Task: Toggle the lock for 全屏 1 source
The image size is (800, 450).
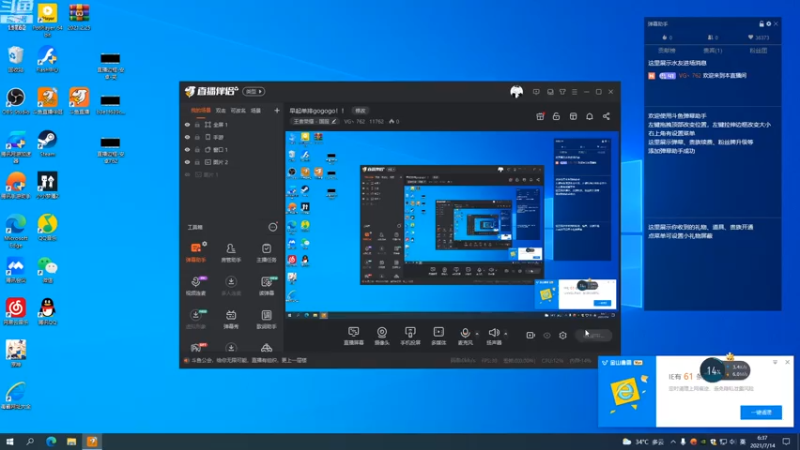Action: (x=197, y=124)
